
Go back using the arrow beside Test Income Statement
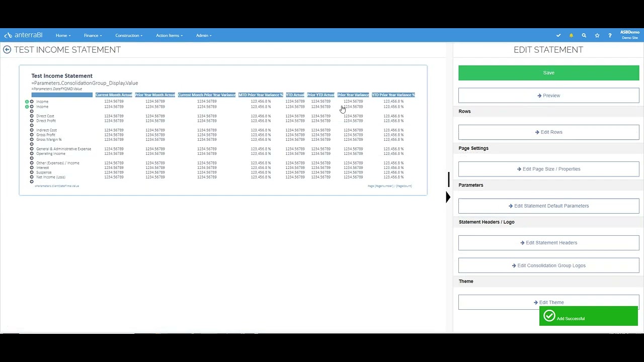(x=7, y=49)
